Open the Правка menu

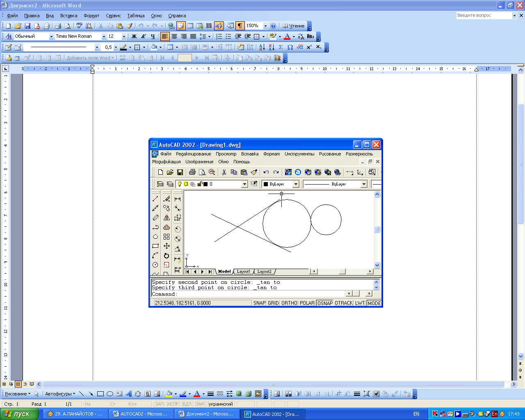32,16
